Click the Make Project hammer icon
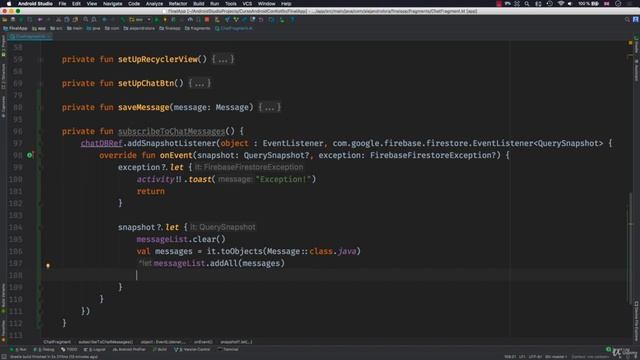The height and width of the screenshot is (360, 640). click(x=123, y=20)
